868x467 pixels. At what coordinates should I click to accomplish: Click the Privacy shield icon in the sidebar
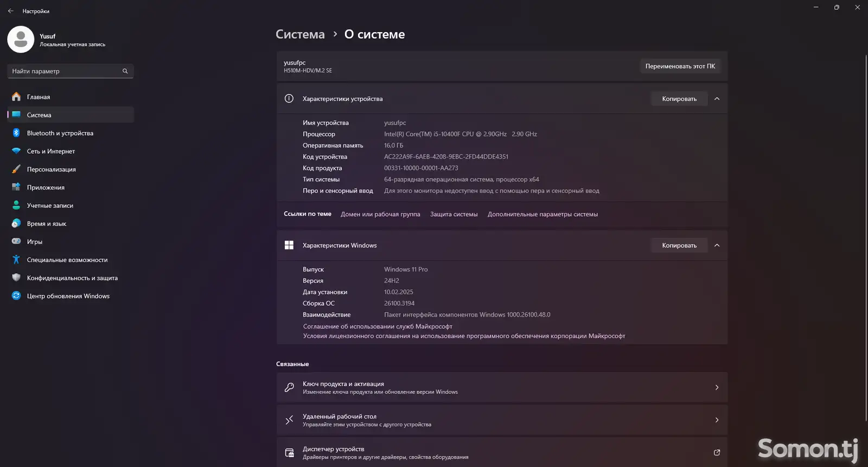(x=16, y=277)
